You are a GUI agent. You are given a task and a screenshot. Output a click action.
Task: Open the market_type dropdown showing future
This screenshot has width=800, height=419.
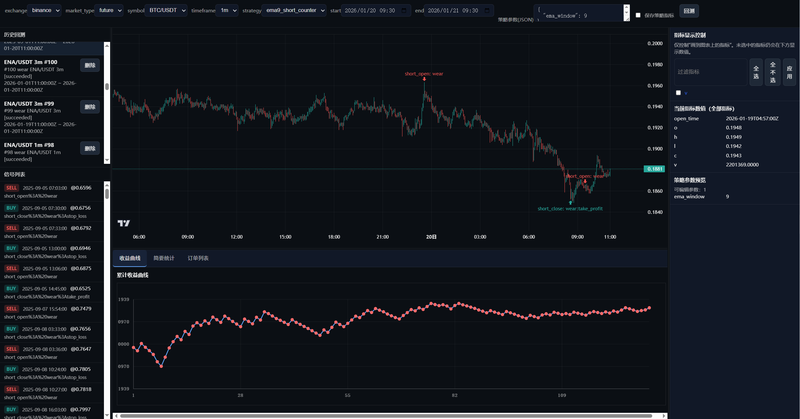[105, 10]
